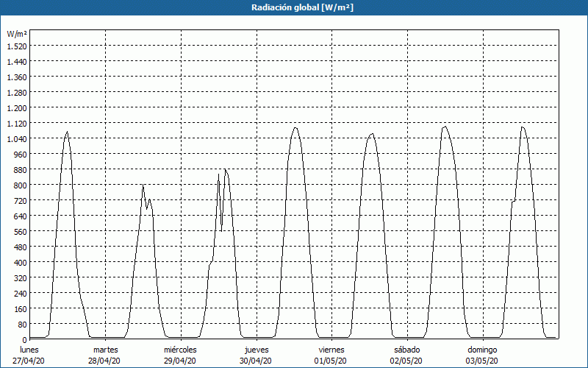Click the 'Radiación global [W/m²]' chart title
Screen dimensions: 588x368
click(x=293, y=7)
